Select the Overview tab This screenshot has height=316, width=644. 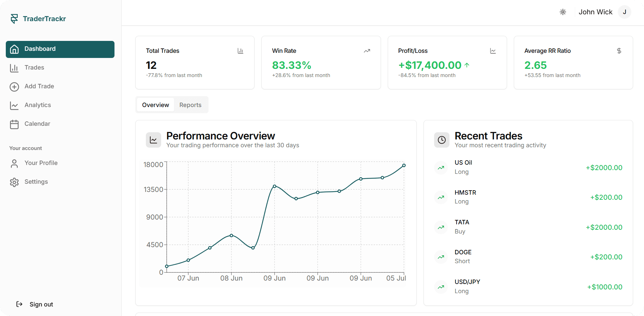coord(155,105)
